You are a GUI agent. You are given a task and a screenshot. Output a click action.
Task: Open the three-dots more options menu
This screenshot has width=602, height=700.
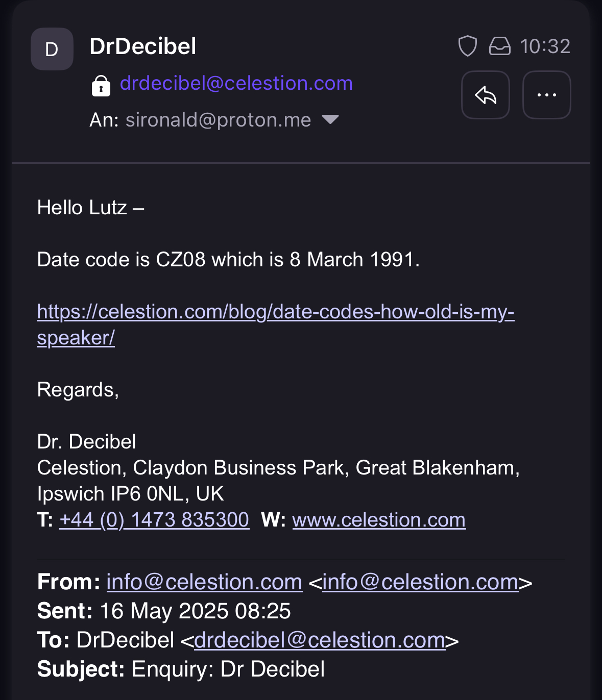[x=546, y=95]
